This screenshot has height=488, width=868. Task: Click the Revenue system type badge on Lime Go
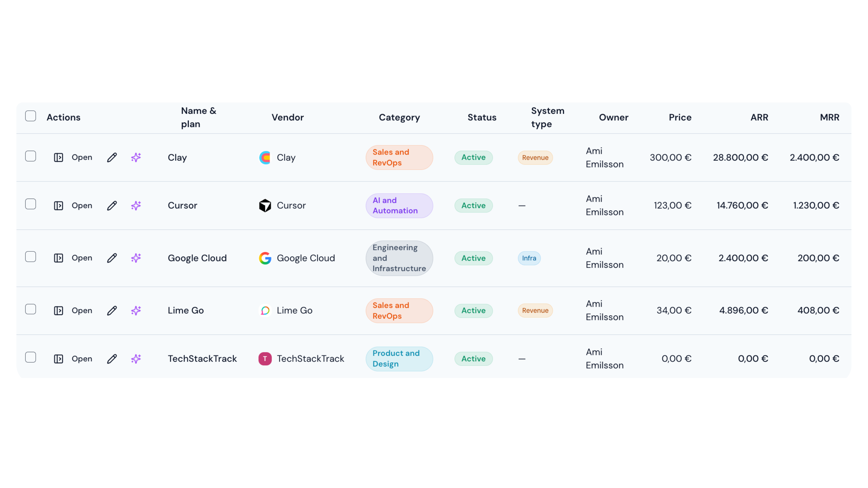click(x=535, y=311)
